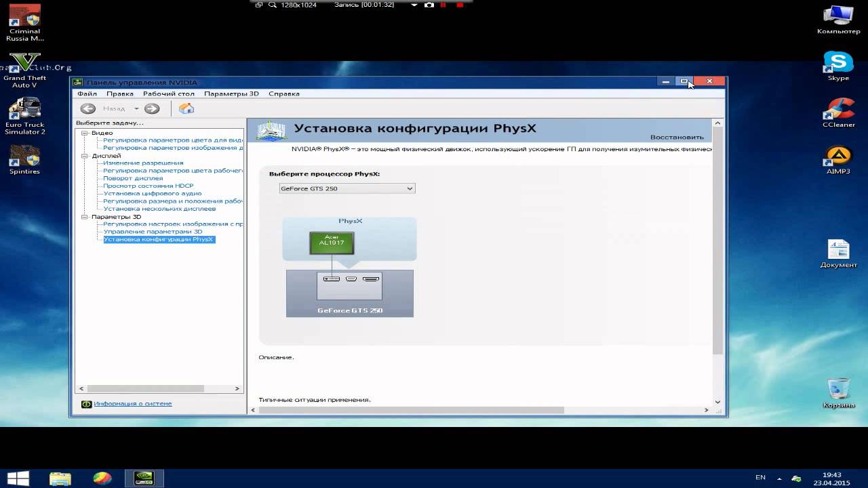Open the Criminal Russia desktop icon
The height and width of the screenshot is (488, 868).
(x=24, y=22)
